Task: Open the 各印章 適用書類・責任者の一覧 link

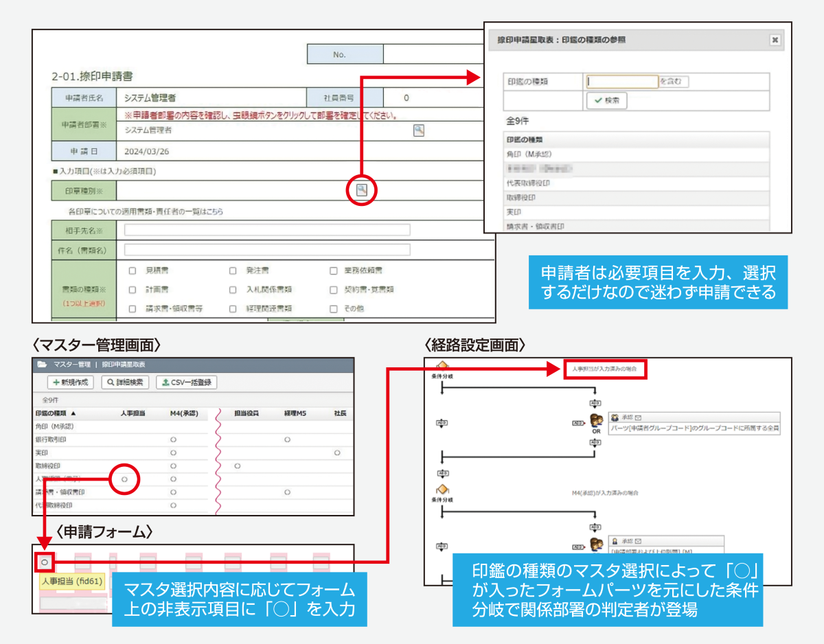Action: (x=146, y=211)
